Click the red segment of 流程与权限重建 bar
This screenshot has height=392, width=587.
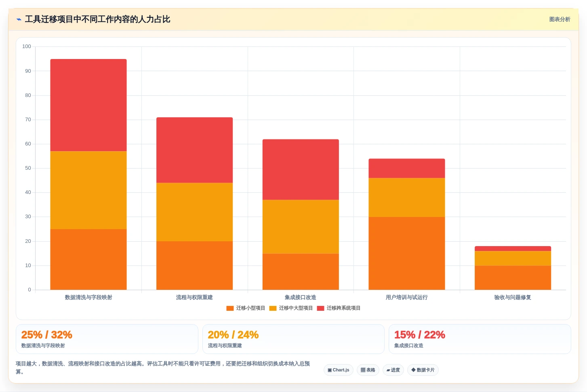click(194, 150)
